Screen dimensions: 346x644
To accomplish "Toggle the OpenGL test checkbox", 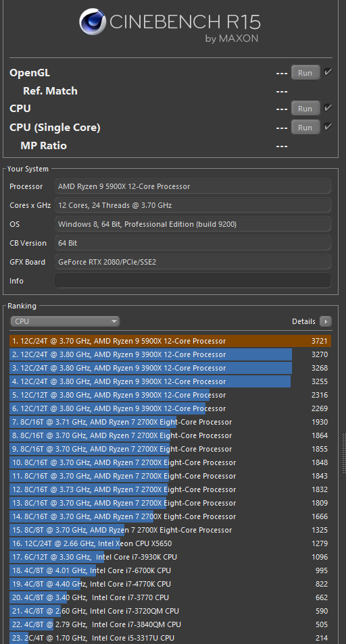I will [328, 72].
